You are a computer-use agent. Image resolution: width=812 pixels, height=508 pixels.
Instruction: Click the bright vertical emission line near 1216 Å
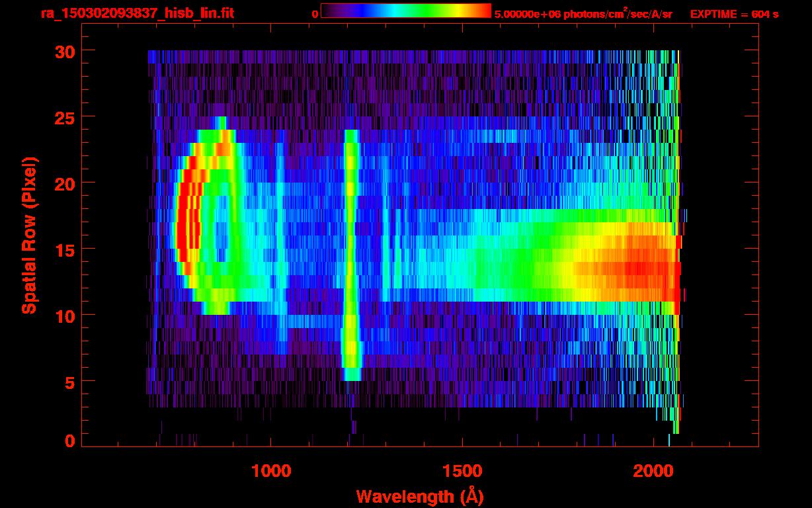pos(351,255)
